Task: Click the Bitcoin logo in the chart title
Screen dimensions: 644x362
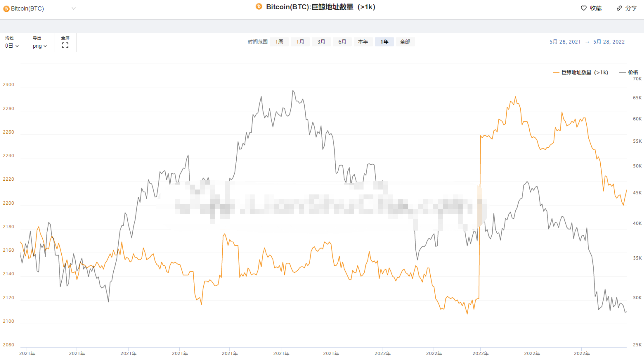Action: pyautogui.click(x=259, y=7)
